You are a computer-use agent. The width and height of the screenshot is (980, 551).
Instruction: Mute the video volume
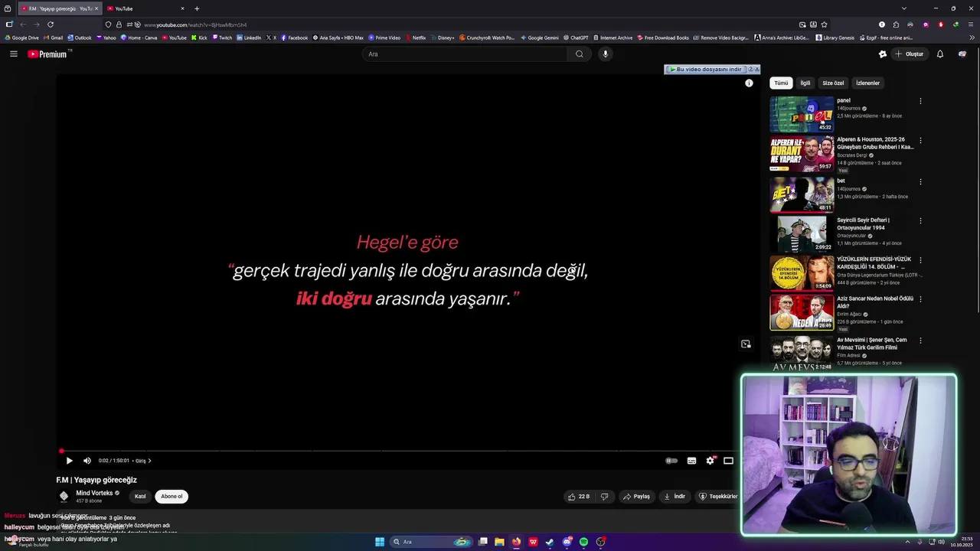(x=87, y=461)
